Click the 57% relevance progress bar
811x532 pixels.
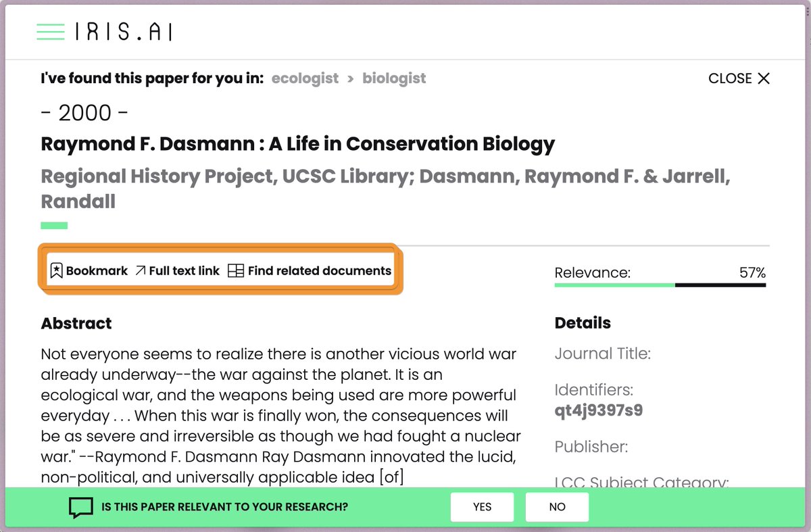coord(659,286)
